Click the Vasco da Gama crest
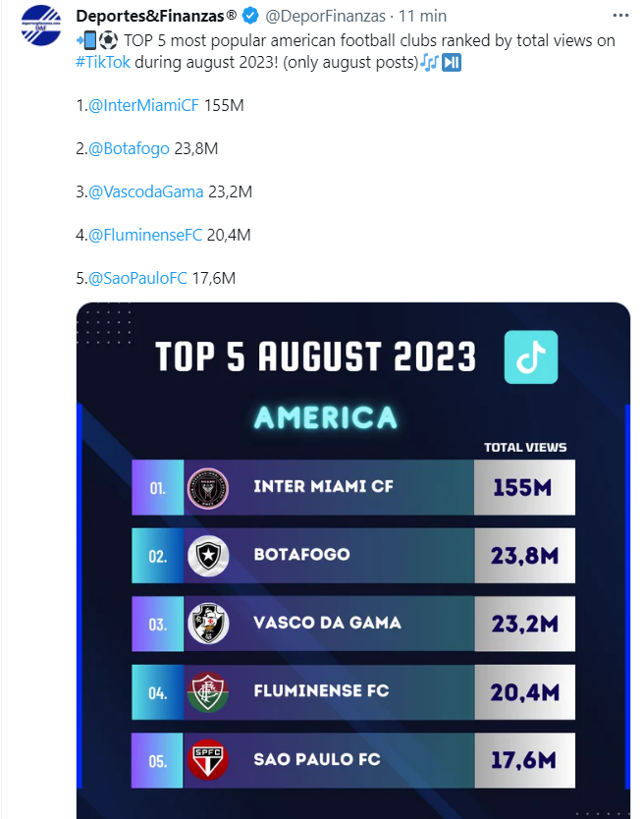Viewport: 644px width, 819px height. pos(208,624)
